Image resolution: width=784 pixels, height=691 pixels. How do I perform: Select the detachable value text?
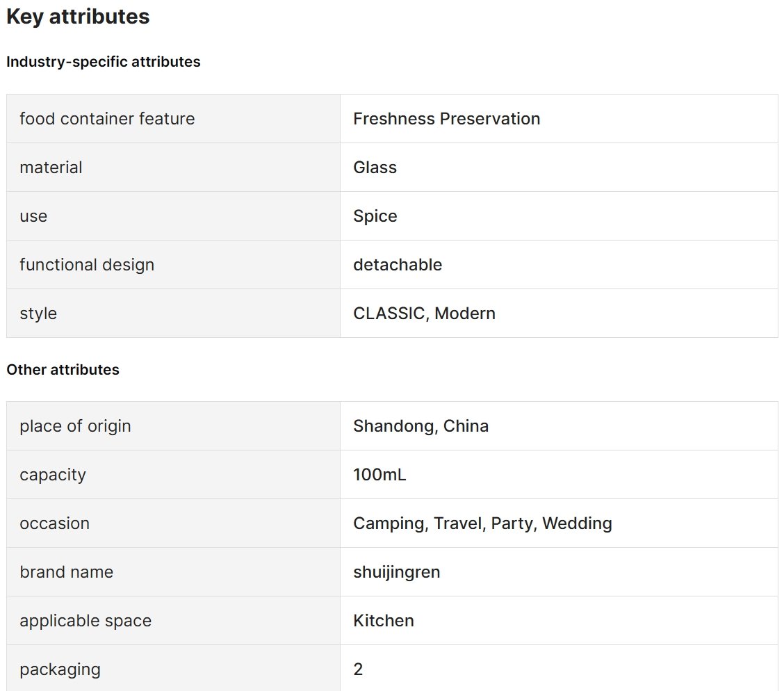click(x=398, y=264)
